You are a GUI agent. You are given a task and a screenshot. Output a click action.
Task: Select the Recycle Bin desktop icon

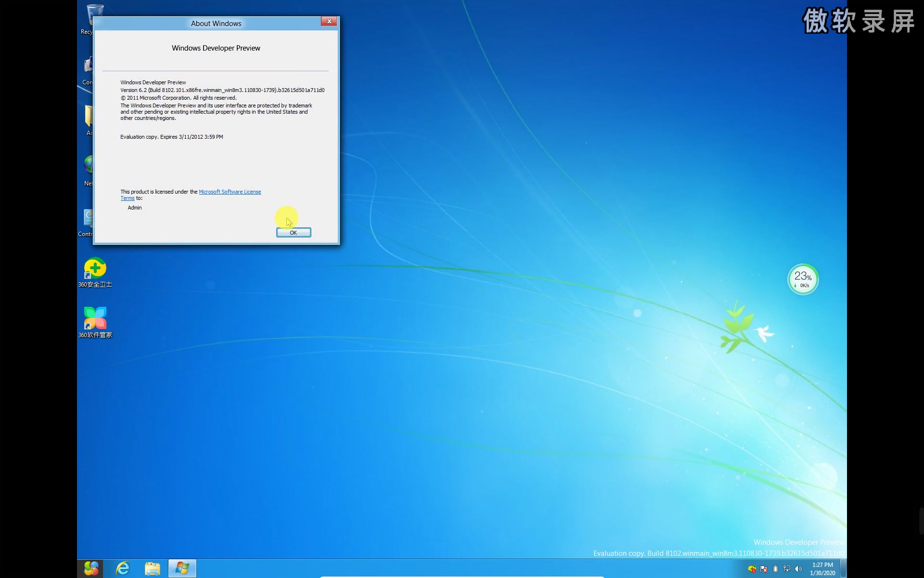(87, 19)
